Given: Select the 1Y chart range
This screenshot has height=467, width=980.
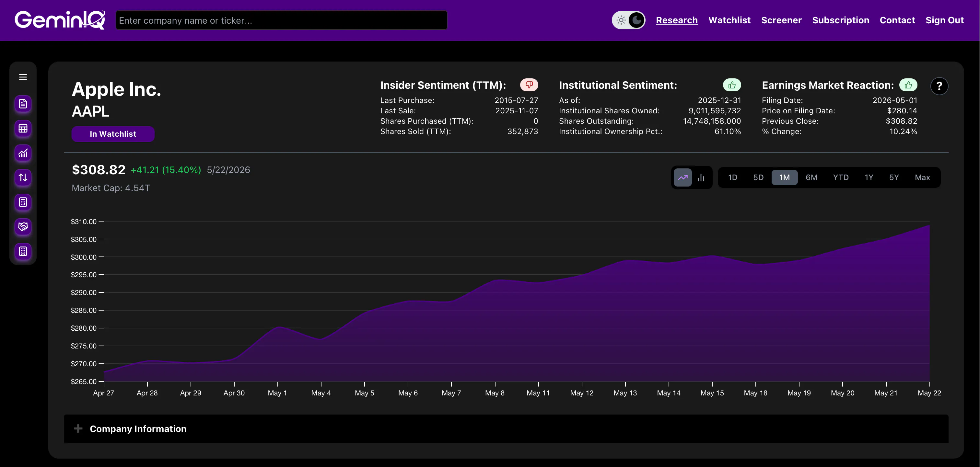Looking at the screenshot, I should (869, 177).
